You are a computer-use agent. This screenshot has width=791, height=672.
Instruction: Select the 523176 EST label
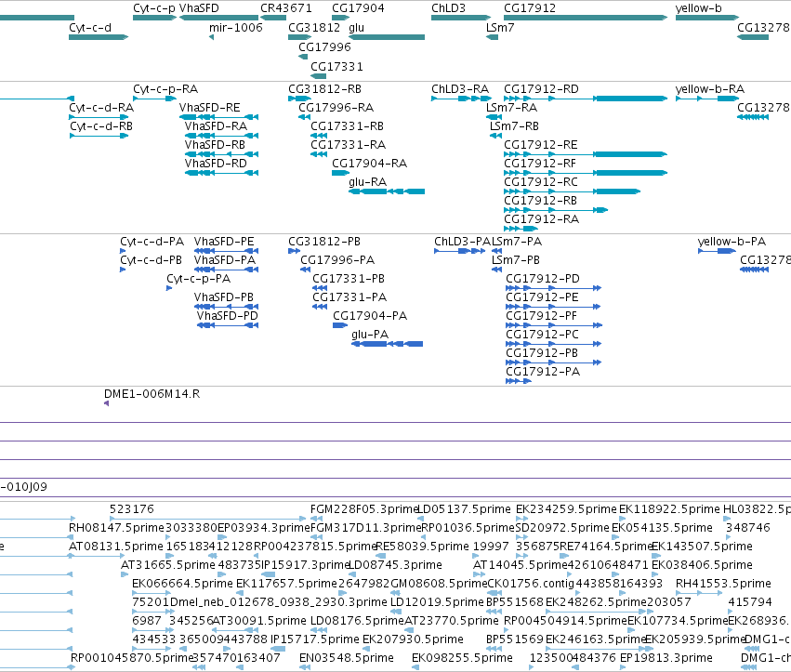[132, 509]
